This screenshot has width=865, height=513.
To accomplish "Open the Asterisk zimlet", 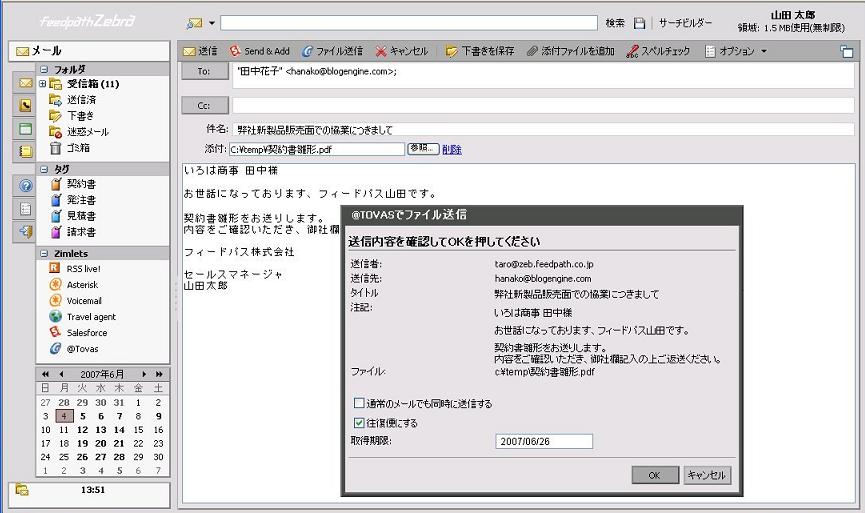I will (82, 285).
